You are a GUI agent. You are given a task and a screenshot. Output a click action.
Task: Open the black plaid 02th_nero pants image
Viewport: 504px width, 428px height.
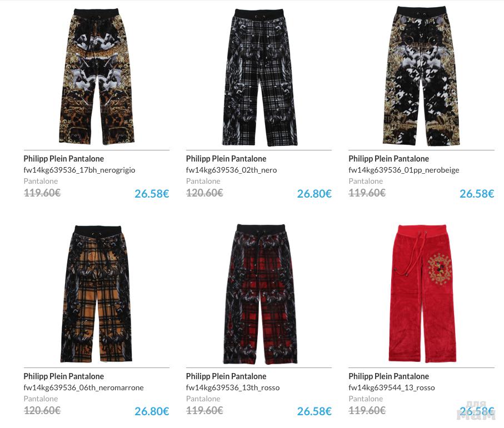[x=259, y=77]
